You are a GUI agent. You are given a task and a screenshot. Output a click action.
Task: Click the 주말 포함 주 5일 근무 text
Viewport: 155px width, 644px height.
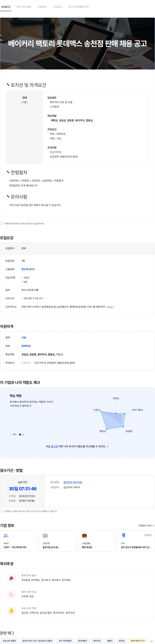coord(33,298)
